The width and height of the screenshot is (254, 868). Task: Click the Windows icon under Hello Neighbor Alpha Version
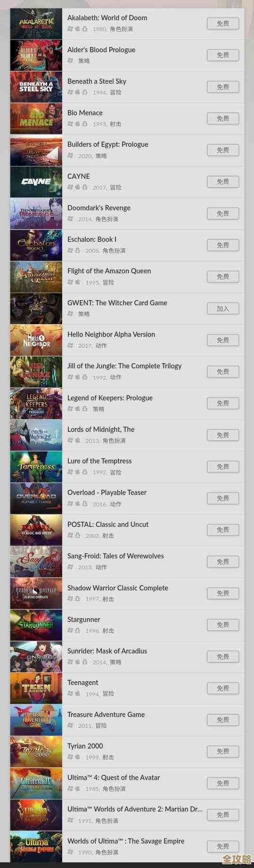click(70, 345)
